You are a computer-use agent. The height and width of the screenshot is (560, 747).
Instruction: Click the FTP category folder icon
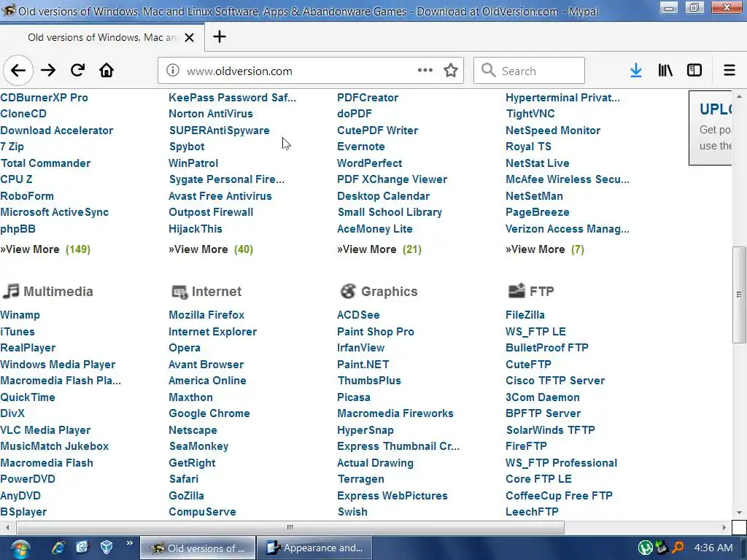[516, 290]
